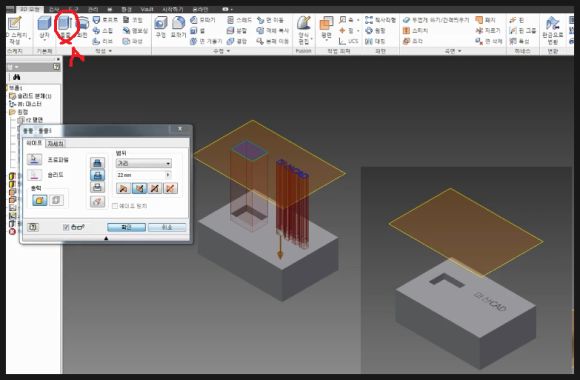580x380 pixels.
Task: Check the match shape checkbox in Extrude dialog
Action: (x=115, y=206)
